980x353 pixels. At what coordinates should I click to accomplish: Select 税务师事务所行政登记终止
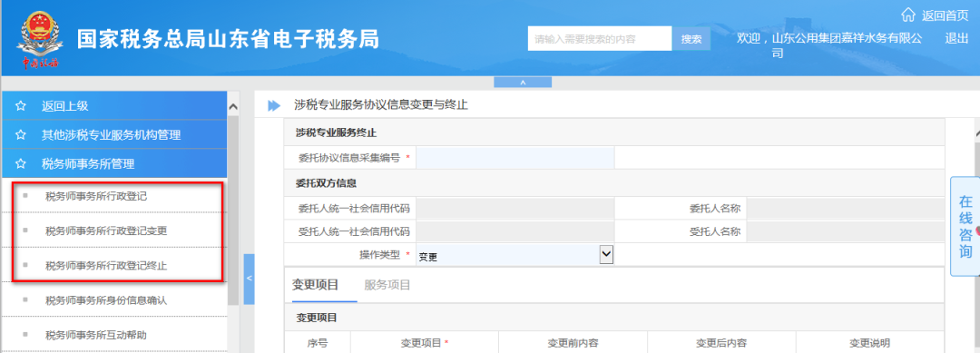[x=106, y=266]
